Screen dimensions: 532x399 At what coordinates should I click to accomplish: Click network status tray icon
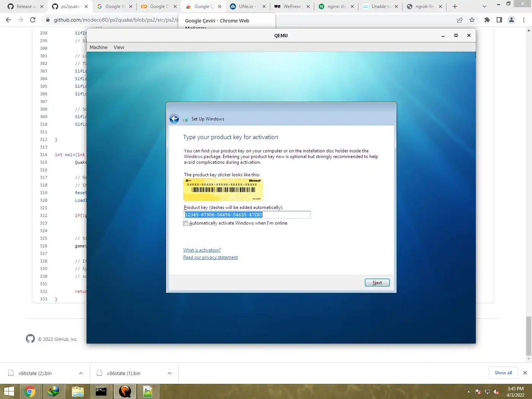coord(487,392)
